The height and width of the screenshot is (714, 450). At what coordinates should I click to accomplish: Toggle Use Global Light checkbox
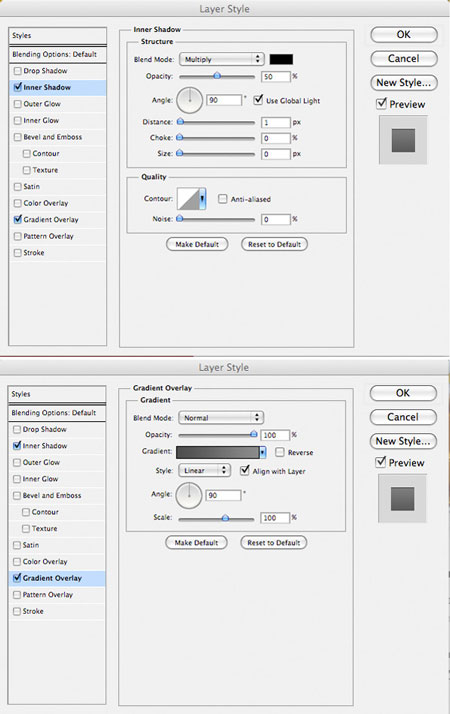258,100
